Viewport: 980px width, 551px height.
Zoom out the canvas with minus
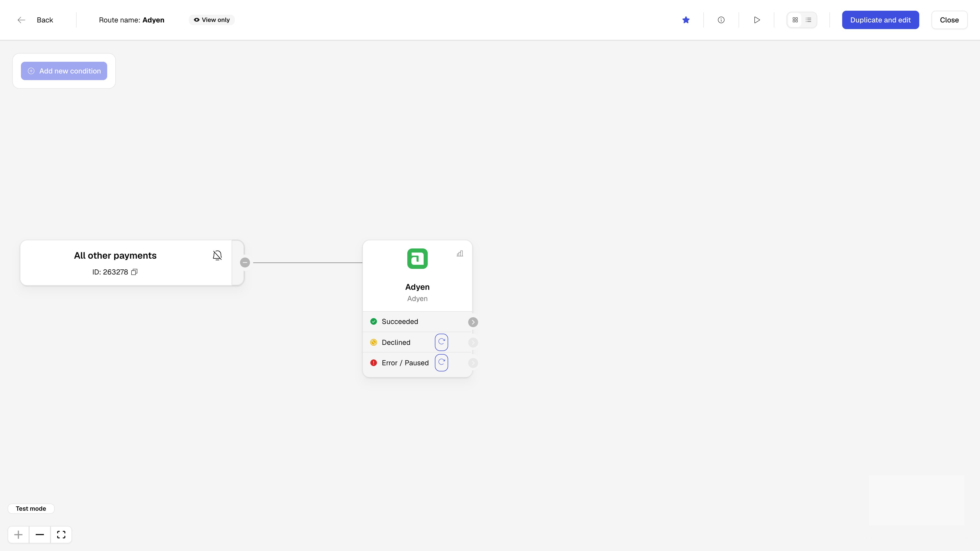pos(40,535)
